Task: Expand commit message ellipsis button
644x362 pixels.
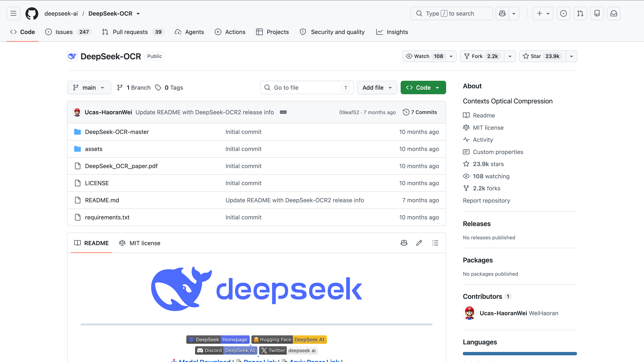Action: [283, 112]
